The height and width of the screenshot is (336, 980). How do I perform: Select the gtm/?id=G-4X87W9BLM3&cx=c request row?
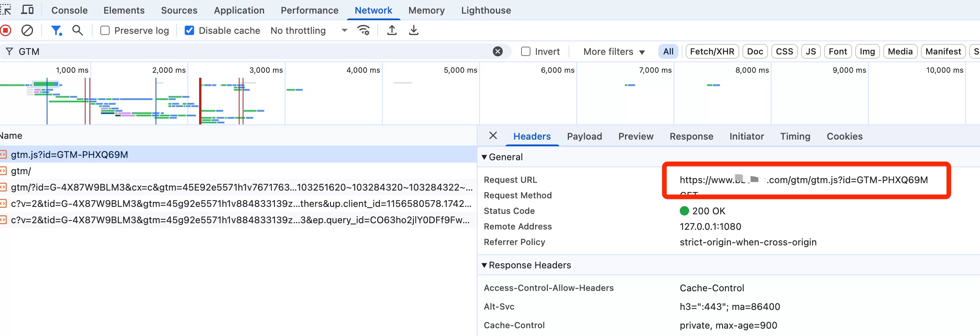coord(238,187)
